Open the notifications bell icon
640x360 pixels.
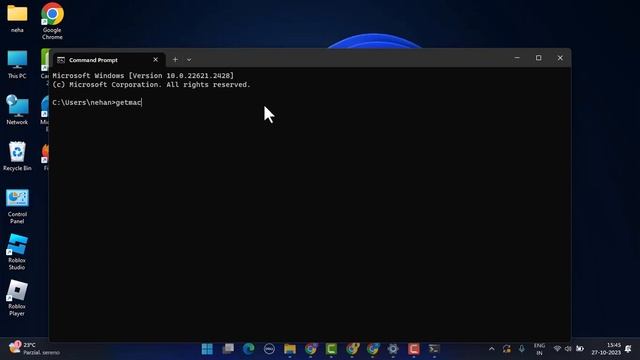pyautogui.click(x=628, y=349)
